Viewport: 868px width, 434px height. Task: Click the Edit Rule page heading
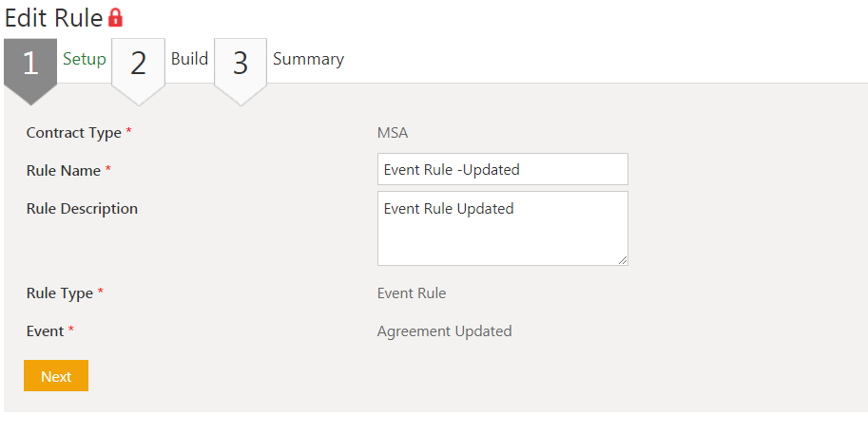coord(53,18)
